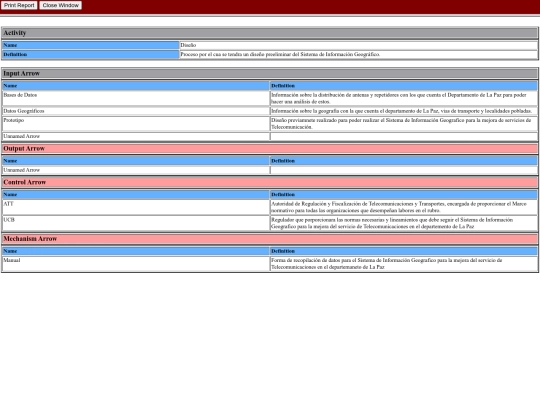This screenshot has height=405, width=540.
Task: Click the Print Report button
Action: tap(19, 5)
